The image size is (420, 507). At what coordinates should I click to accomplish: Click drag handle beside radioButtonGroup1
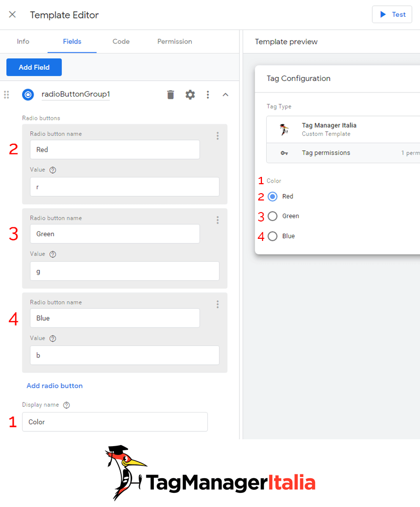point(7,94)
